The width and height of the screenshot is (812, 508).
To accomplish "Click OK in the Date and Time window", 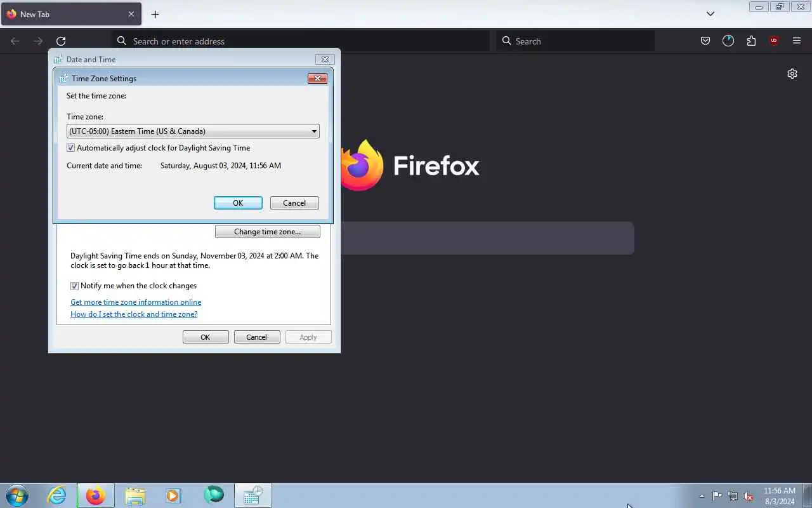I will tap(206, 337).
